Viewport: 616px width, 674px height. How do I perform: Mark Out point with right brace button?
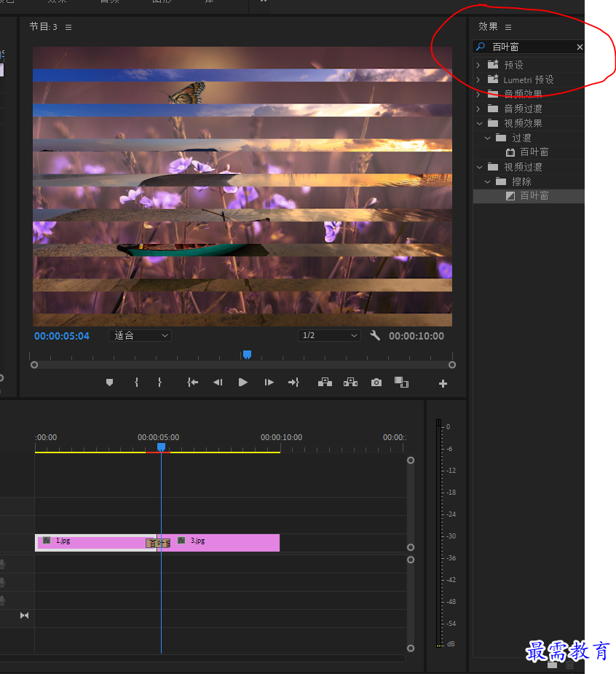click(159, 382)
